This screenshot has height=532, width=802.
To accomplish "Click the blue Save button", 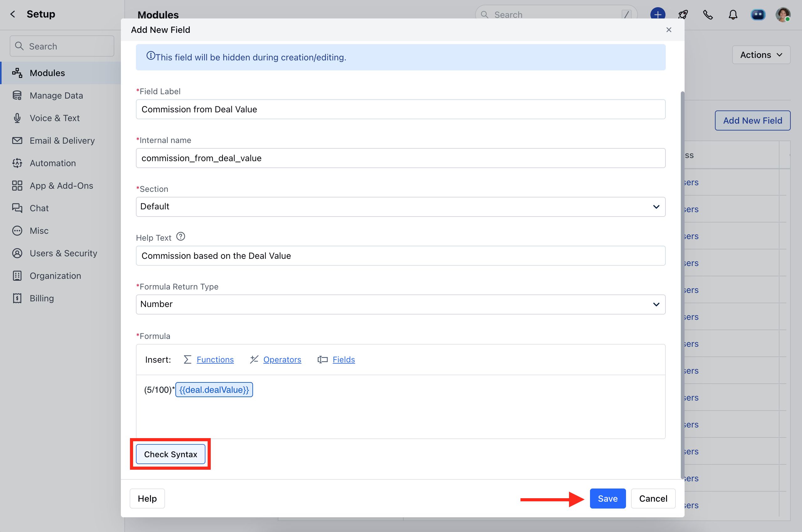I will (607, 499).
